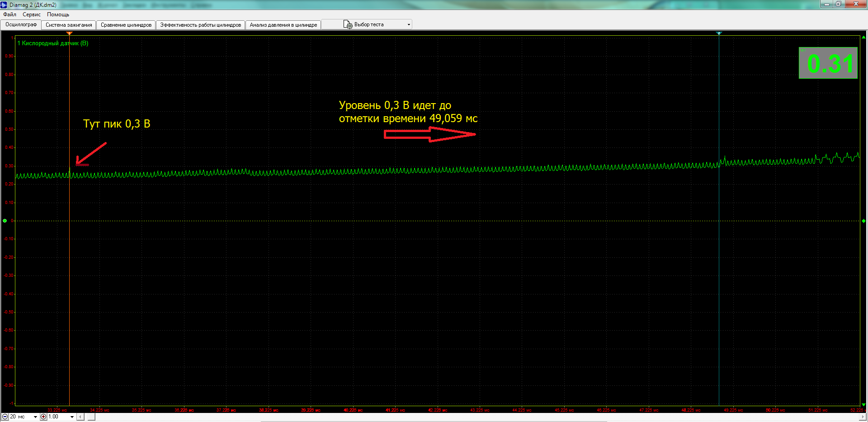Switch to the Сравнение цилиндров tab
Screen dimensions: 868x422
coord(126,25)
